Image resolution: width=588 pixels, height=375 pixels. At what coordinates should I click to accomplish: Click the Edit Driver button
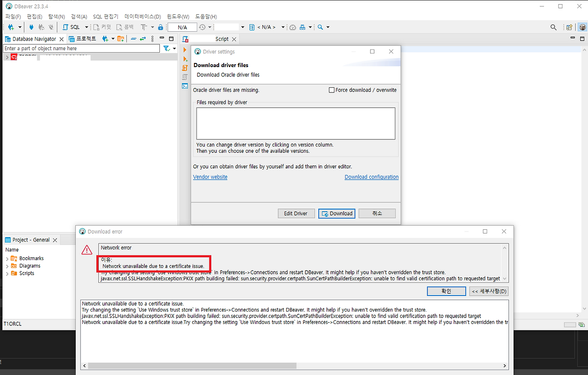click(296, 214)
